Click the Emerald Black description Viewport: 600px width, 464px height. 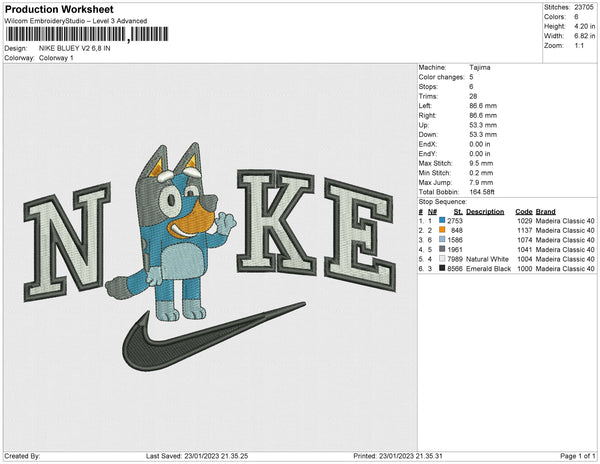[489, 269]
